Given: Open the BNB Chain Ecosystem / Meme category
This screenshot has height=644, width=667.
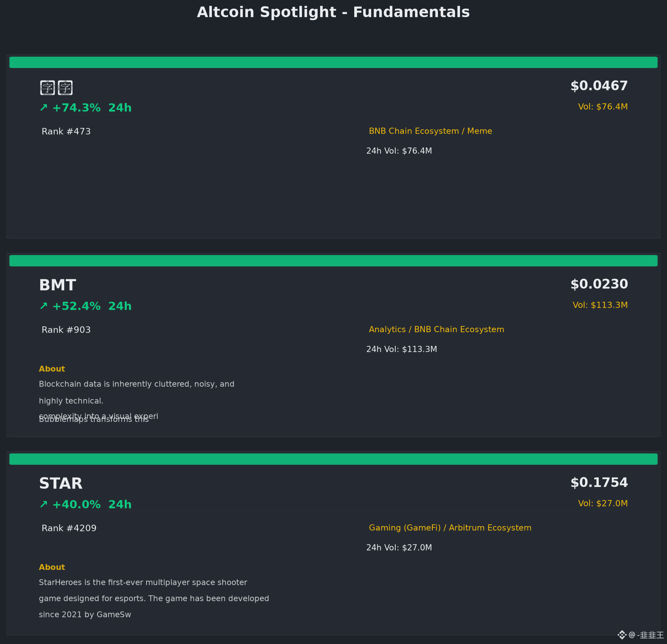Looking at the screenshot, I should (x=430, y=131).
